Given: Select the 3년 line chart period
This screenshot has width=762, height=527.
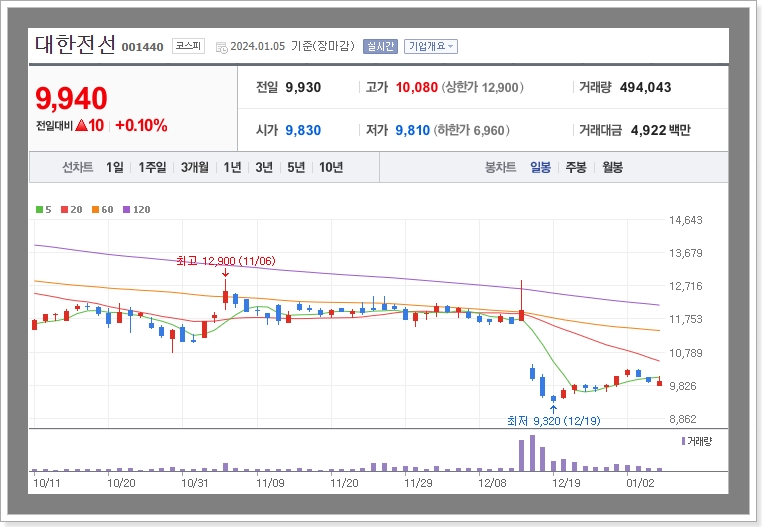Looking at the screenshot, I should pyautogui.click(x=264, y=167).
